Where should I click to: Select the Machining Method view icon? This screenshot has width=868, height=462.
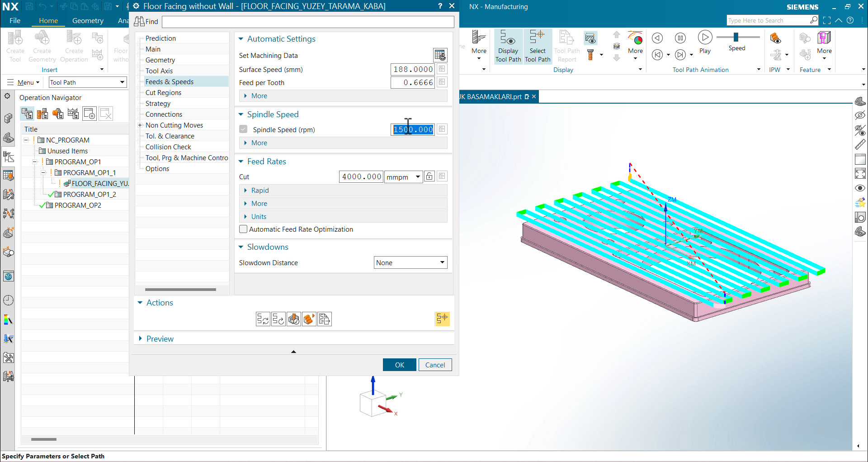coord(73,114)
